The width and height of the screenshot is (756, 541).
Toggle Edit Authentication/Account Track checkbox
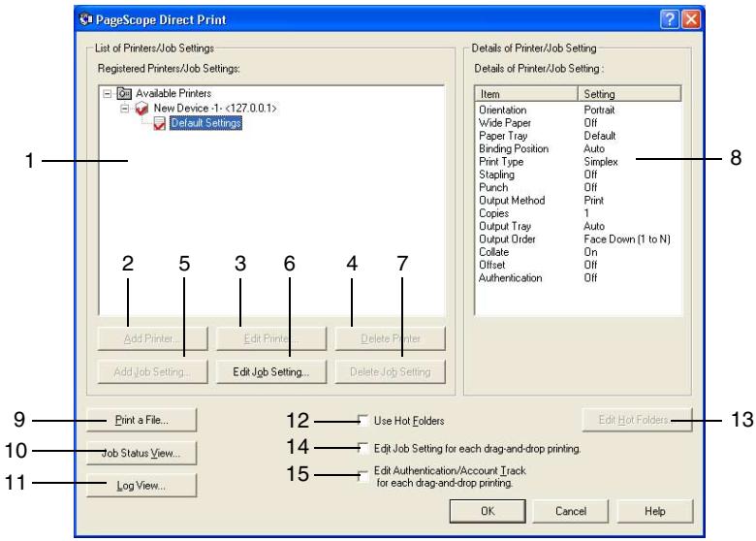[363, 476]
